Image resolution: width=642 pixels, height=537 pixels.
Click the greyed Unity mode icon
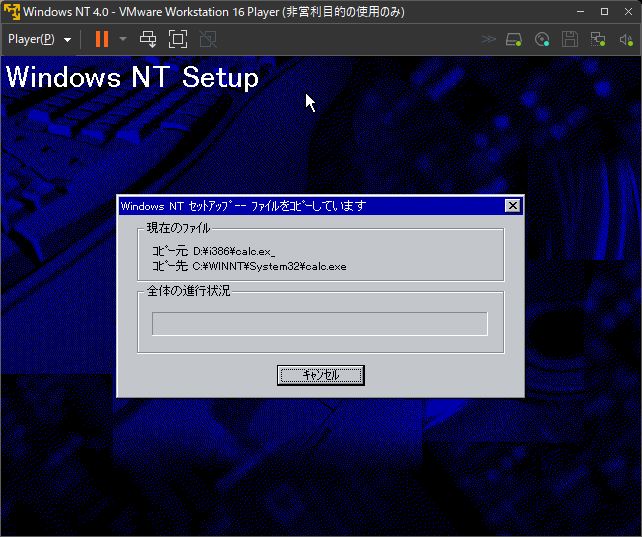pos(208,39)
